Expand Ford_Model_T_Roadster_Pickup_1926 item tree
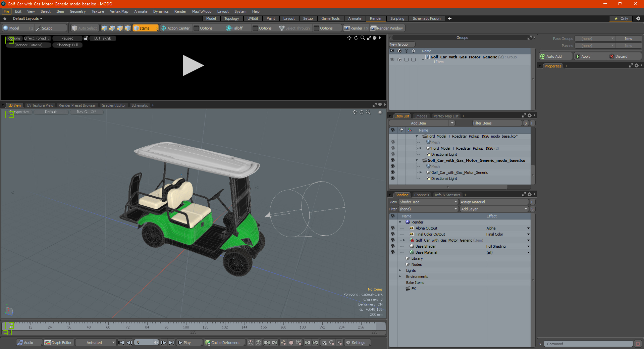The width and height of the screenshot is (644, 349). tap(421, 148)
